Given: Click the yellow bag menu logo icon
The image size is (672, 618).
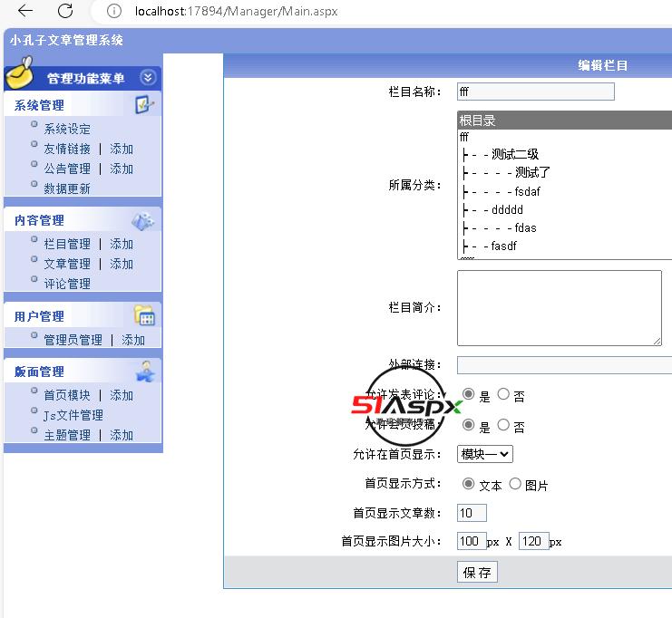Looking at the screenshot, I should 20,73.
